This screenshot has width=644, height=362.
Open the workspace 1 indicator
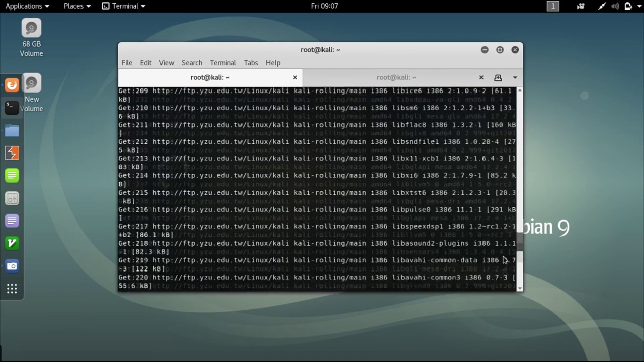pos(553,6)
